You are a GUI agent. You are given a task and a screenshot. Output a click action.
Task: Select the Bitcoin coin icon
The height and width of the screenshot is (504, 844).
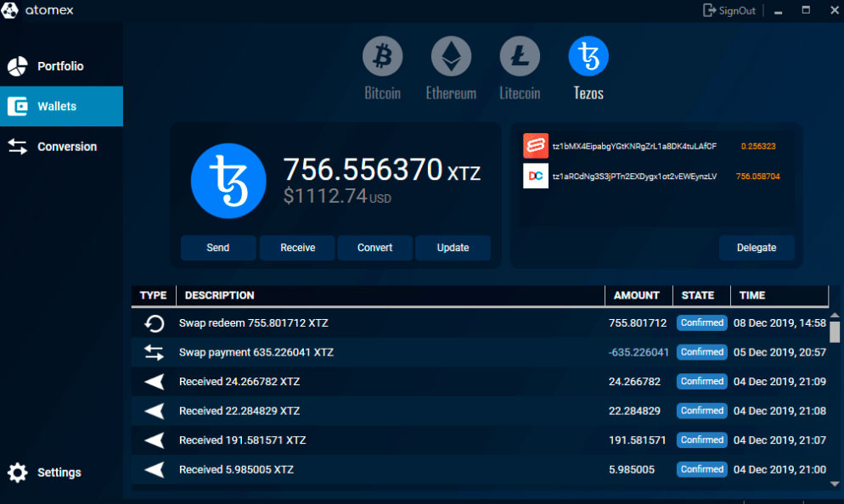[x=382, y=56]
